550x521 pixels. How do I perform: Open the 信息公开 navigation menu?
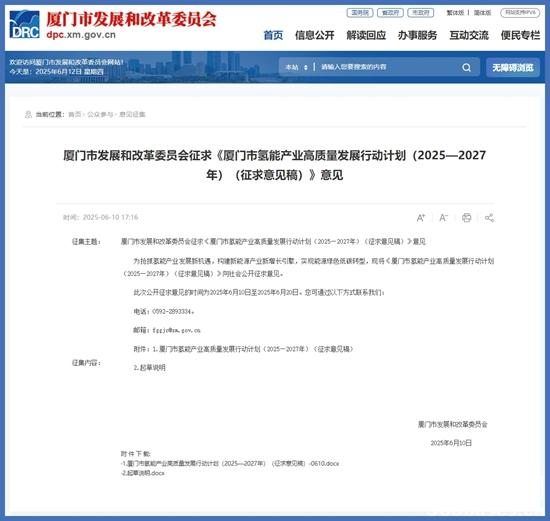314,35
